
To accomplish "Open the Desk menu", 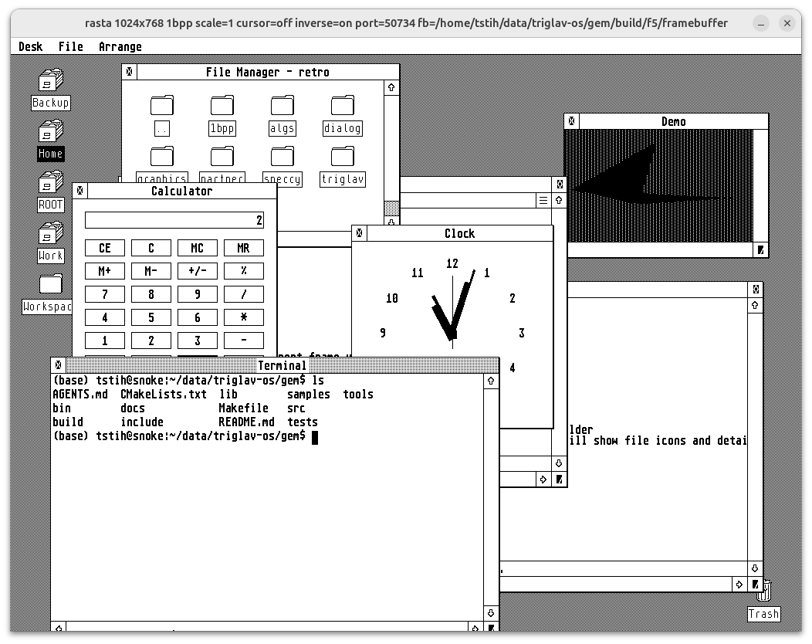I will [31, 46].
